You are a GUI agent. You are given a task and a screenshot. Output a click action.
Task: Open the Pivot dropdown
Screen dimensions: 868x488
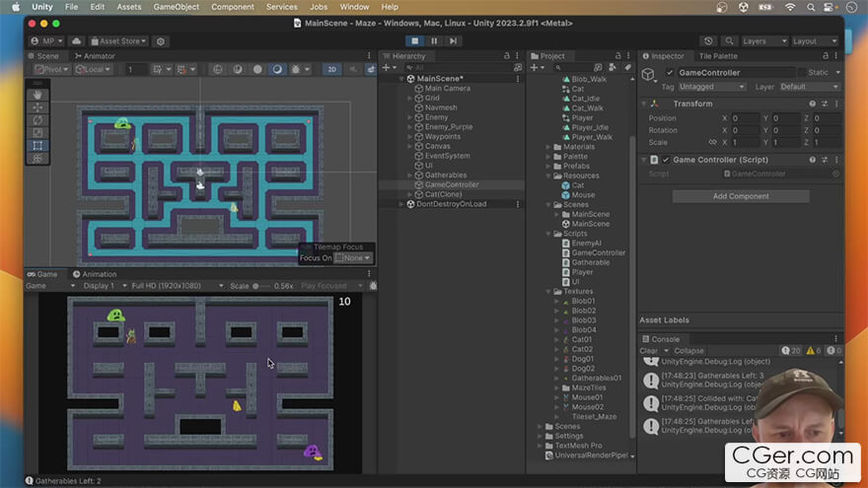pyautogui.click(x=51, y=69)
